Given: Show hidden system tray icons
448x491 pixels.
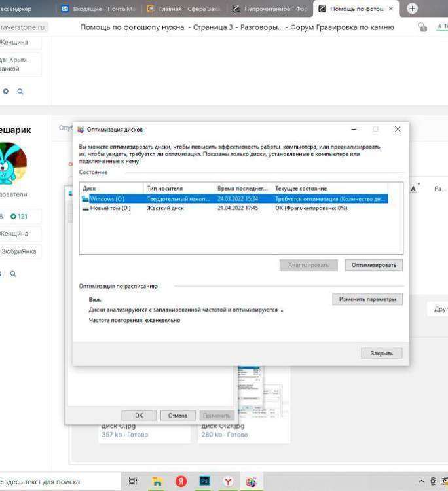Looking at the screenshot, I should point(422,482).
